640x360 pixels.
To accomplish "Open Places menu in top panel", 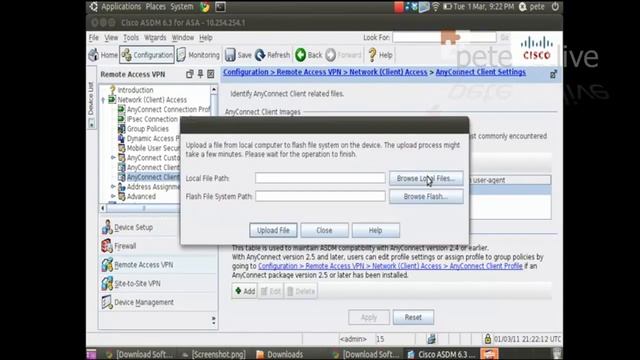I will click(156, 7).
